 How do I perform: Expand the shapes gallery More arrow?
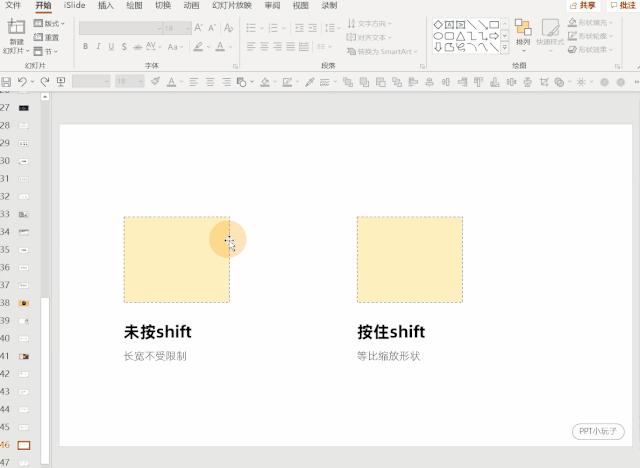(505, 48)
